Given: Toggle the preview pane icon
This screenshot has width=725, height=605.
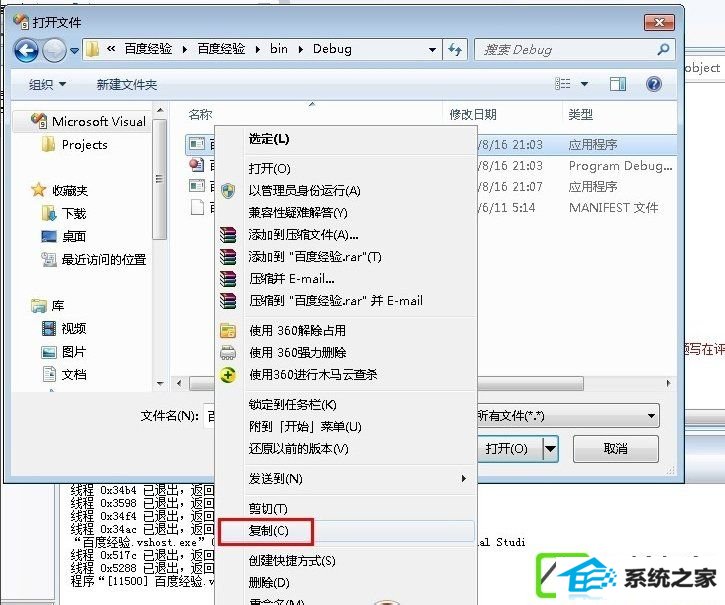Looking at the screenshot, I should pos(618,84).
